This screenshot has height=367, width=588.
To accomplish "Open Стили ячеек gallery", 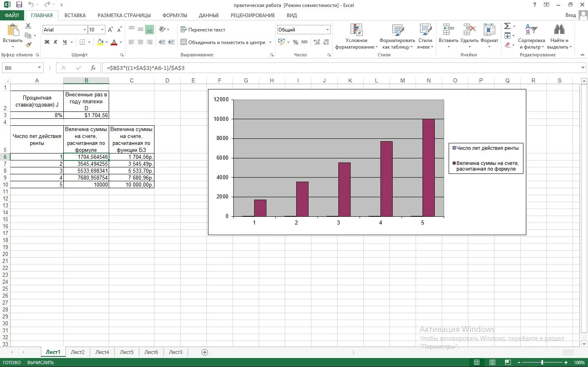I will coord(425,37).
